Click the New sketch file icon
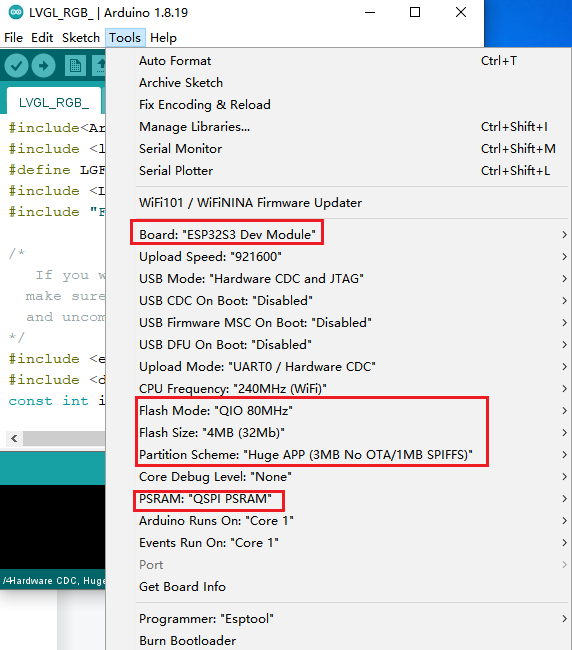Viewport: 572px width, 650px height. (x=75, y=65)
